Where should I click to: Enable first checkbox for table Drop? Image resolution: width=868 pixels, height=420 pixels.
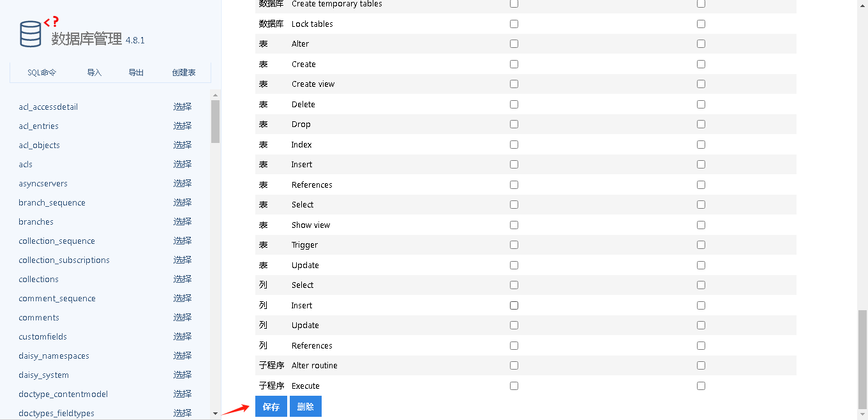pos(514,124)
